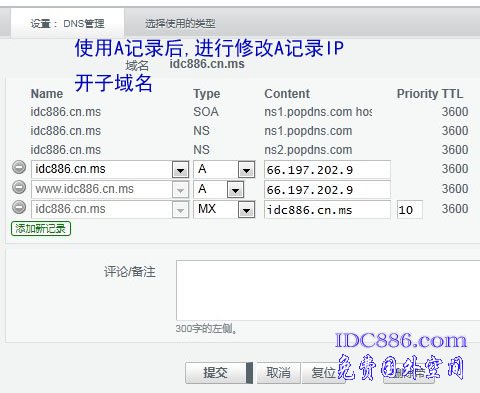Click the 添加新记录 button
Screen dimensions: 480x393
pyautogui.click(x=41, y=229)
